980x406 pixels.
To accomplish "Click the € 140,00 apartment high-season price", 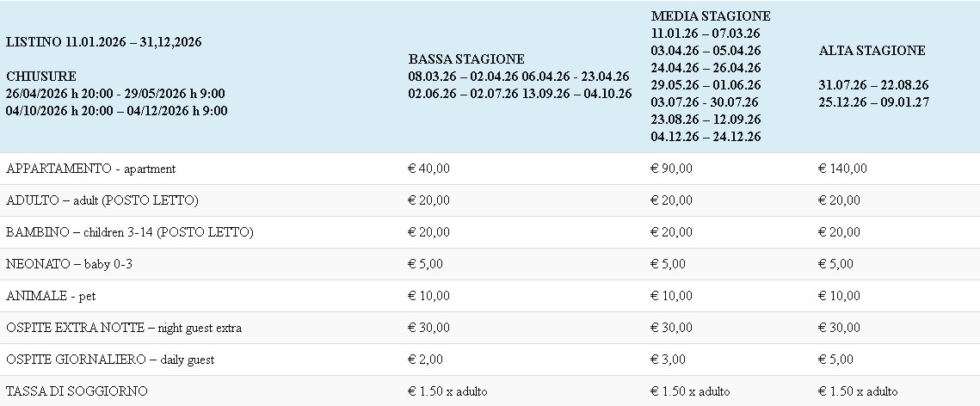I will (842, 169).
